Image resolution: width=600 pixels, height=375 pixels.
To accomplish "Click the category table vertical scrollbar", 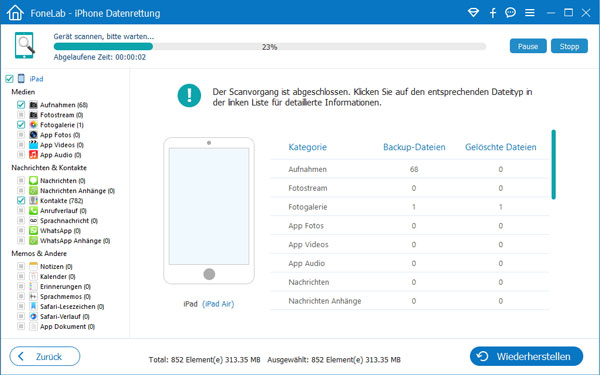I will (553, 165).
